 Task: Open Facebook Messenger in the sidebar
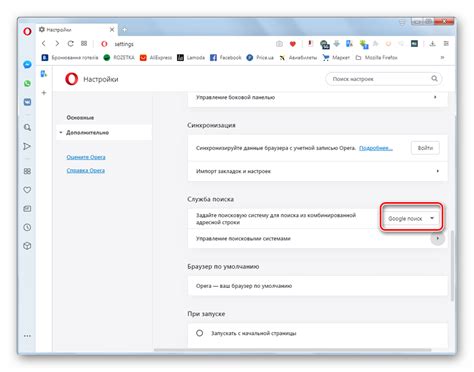[27, 64]
